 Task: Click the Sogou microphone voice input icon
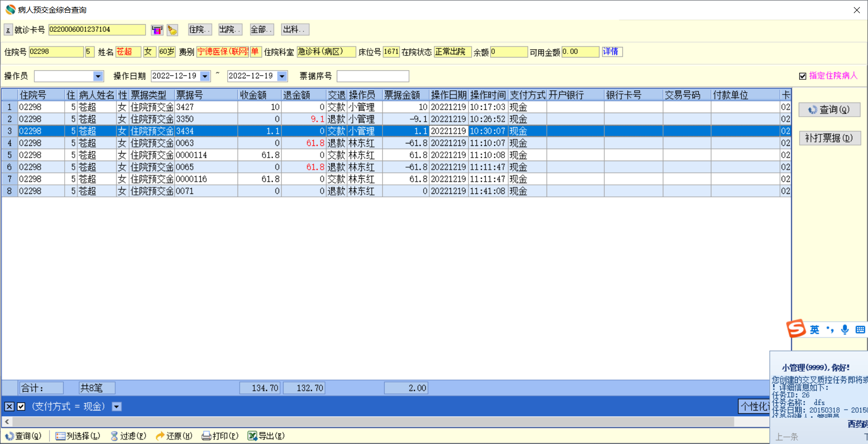845,330
